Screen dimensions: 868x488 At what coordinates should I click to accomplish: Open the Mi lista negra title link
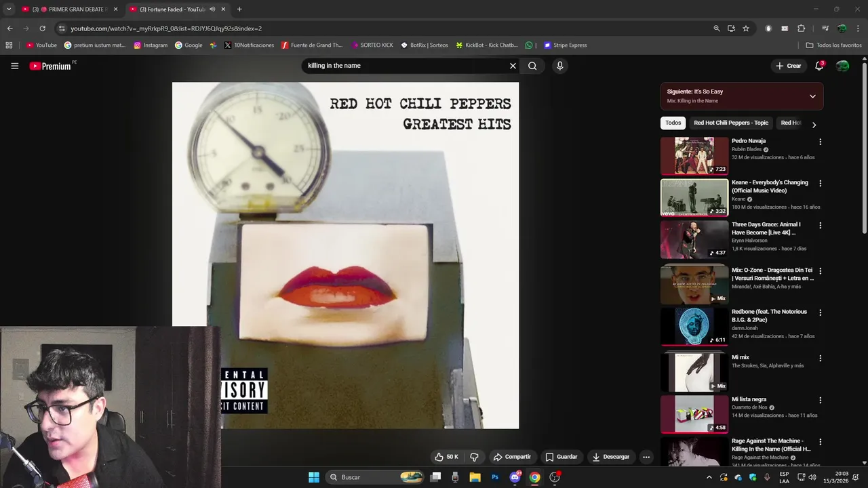pyautogui.click(x=749, y=399)
